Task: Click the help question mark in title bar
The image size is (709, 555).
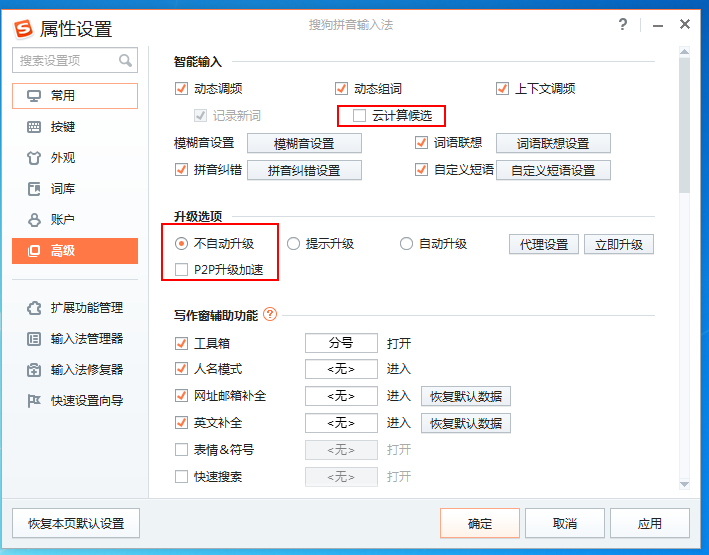Action: pos(623,24)
